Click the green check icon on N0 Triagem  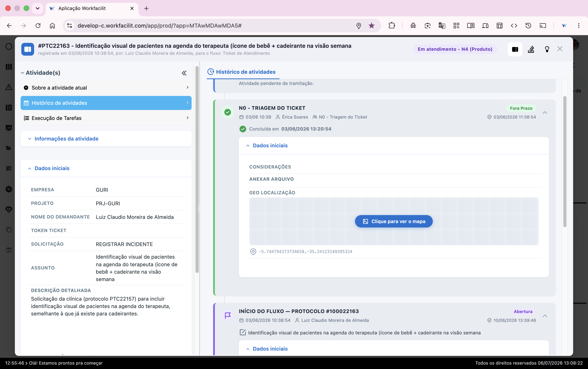(228, 112)
